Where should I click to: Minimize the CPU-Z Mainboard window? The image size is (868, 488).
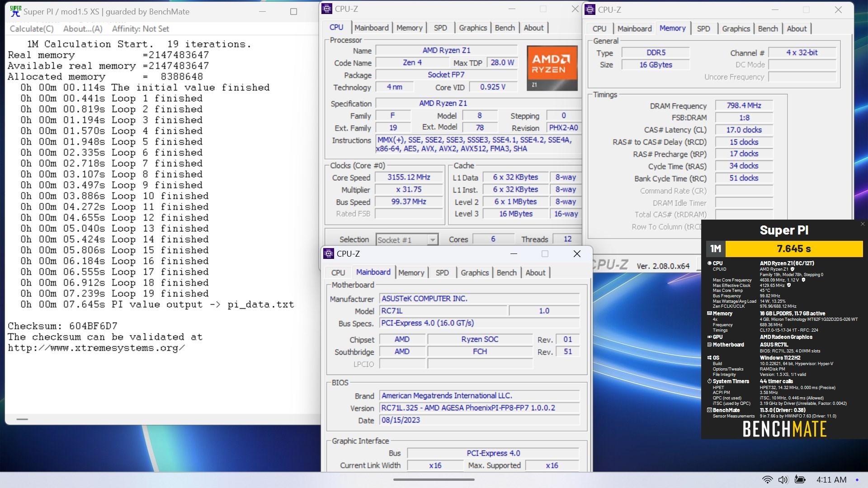(x=514, y=253)
